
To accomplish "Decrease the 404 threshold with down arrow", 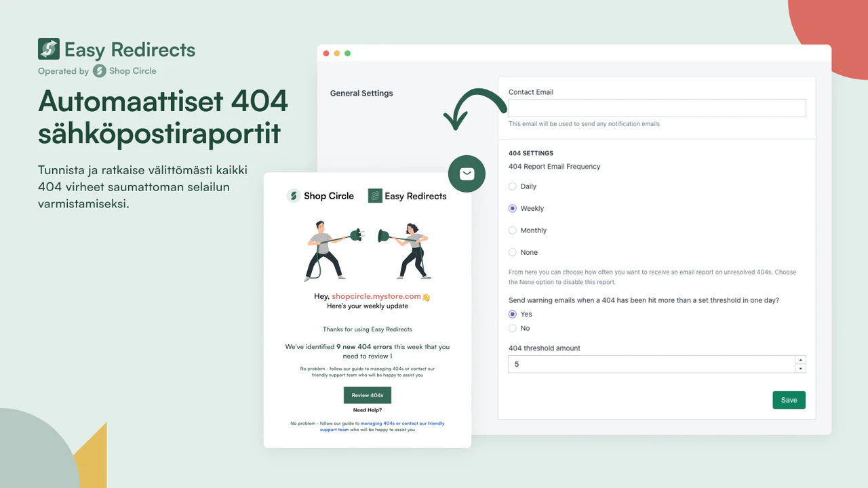I will (x=801, y=369).
